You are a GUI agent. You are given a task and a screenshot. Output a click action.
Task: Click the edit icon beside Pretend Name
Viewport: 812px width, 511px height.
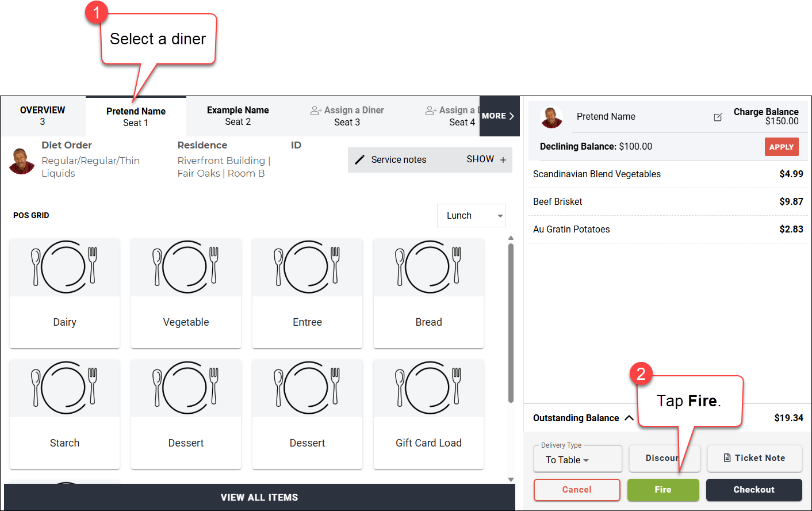click(718, 117)
